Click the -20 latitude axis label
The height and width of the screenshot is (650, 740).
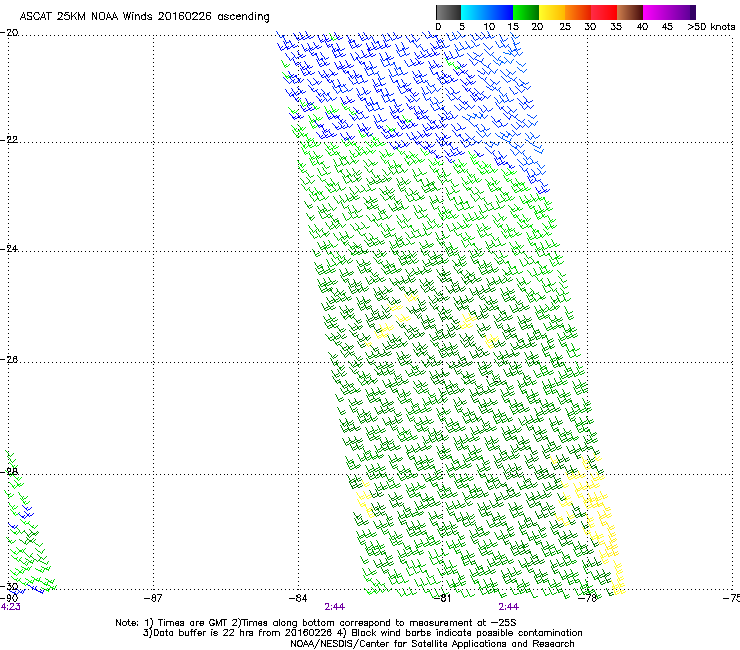pyautogui.click(x=10, y=33)
